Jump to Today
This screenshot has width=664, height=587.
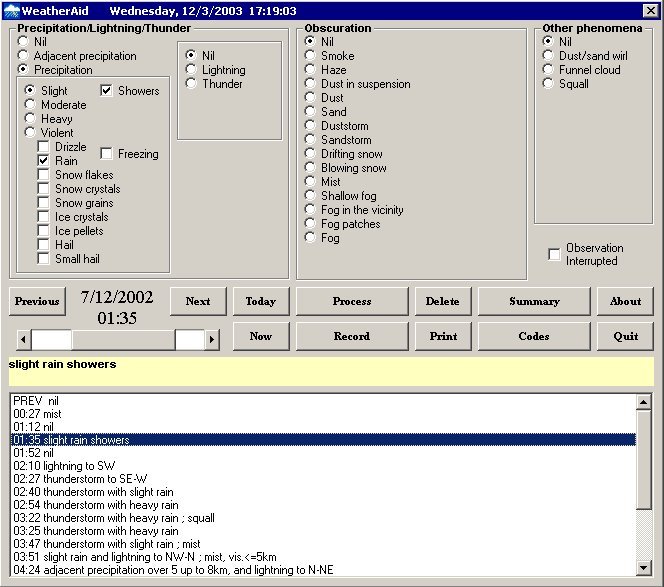pyautogui.click(x=261, y=301)
